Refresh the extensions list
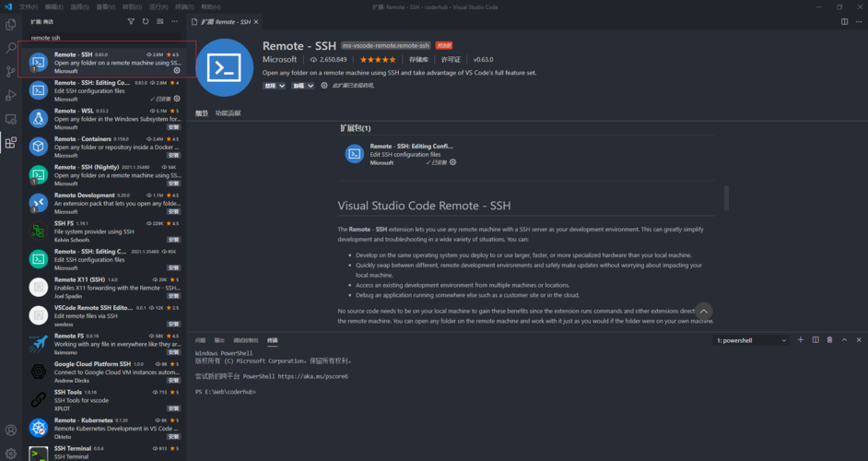This screenshot has height=461, width=868. pyautogui.click(x=146, y=21)
